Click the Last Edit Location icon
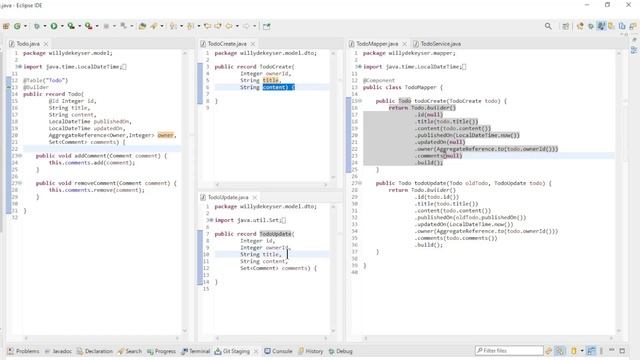The width and height of the screenshot is (640, 360). click(x=207, y=26)
